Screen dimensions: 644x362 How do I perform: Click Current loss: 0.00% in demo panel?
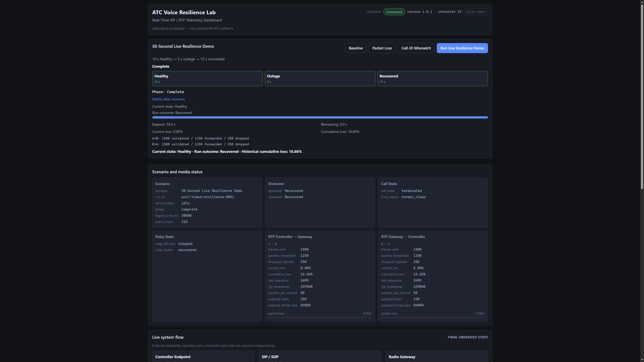pyautogui.click(x=167, y=132)
